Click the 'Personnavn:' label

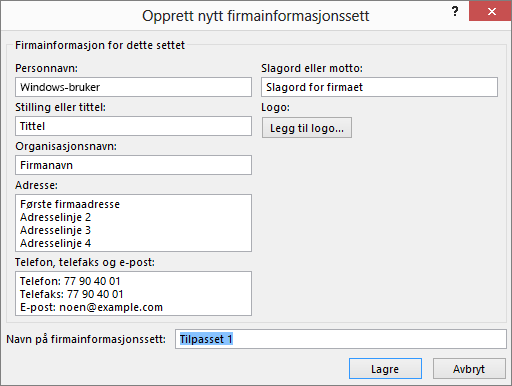pyautogui.click(x=46, y=68)
